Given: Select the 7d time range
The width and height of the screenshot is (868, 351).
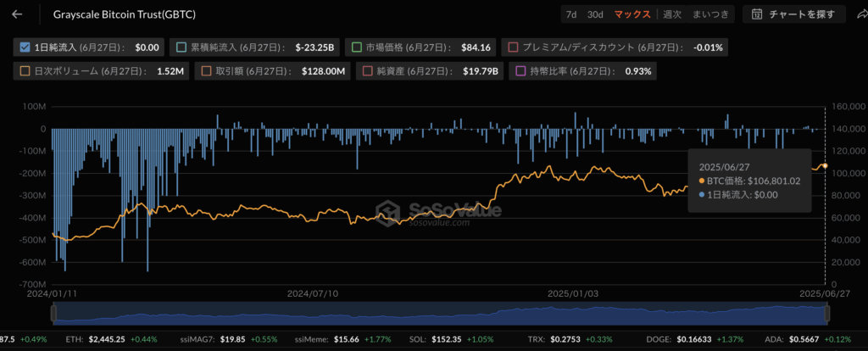Looking at the screenshot, I should 571,14.
